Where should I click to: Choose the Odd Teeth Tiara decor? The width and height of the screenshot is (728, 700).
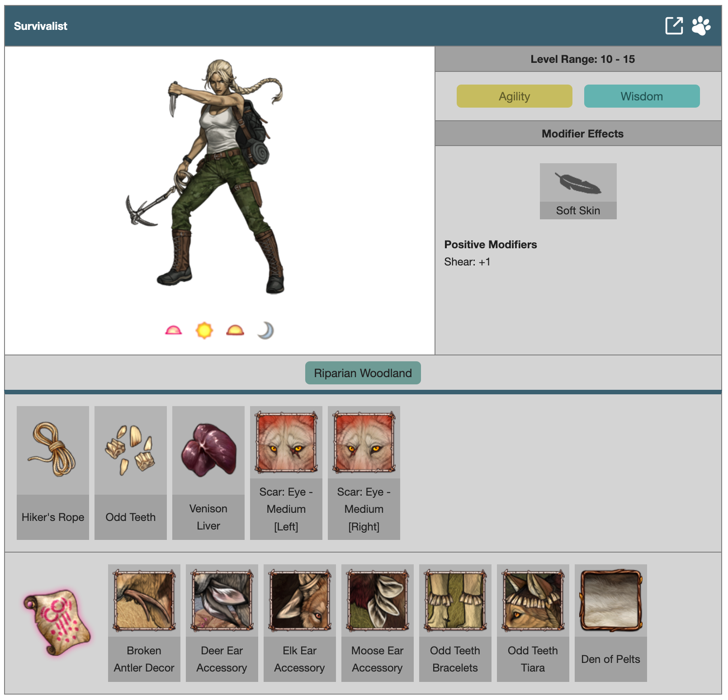(x=533, y=623)
